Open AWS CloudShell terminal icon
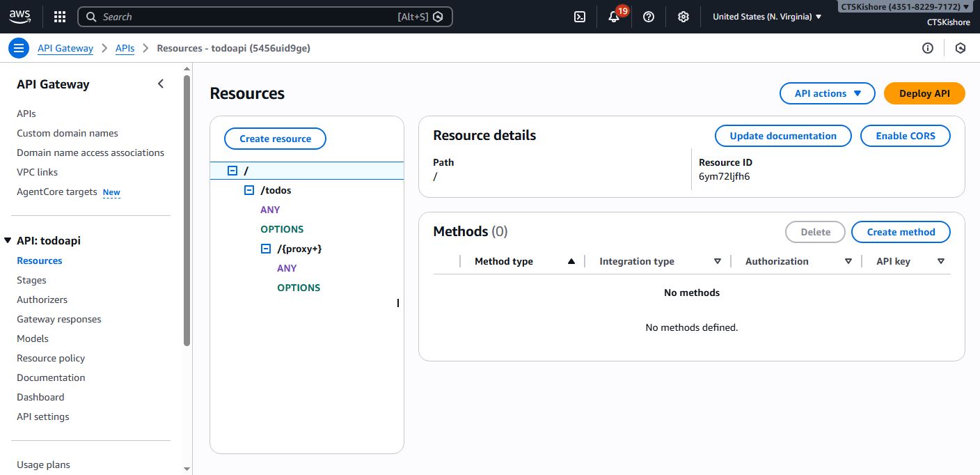The width and height of the screenshot is (980, 475). pos(579,17)
